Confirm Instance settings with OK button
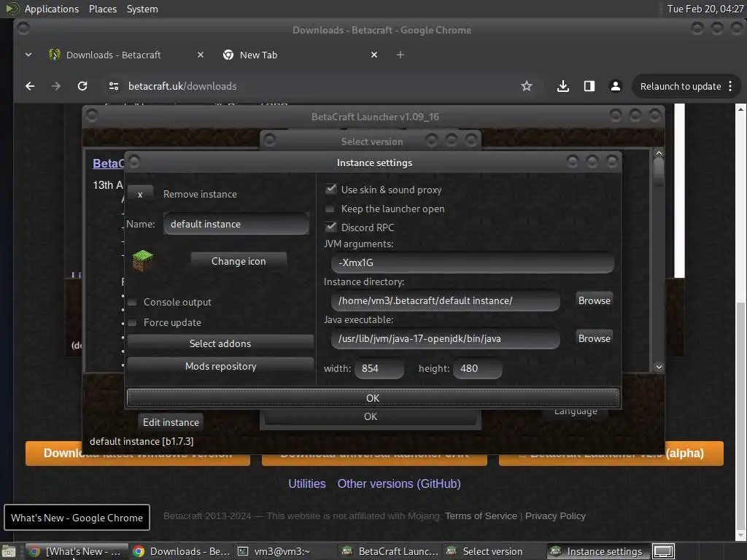 pos(373,398)
